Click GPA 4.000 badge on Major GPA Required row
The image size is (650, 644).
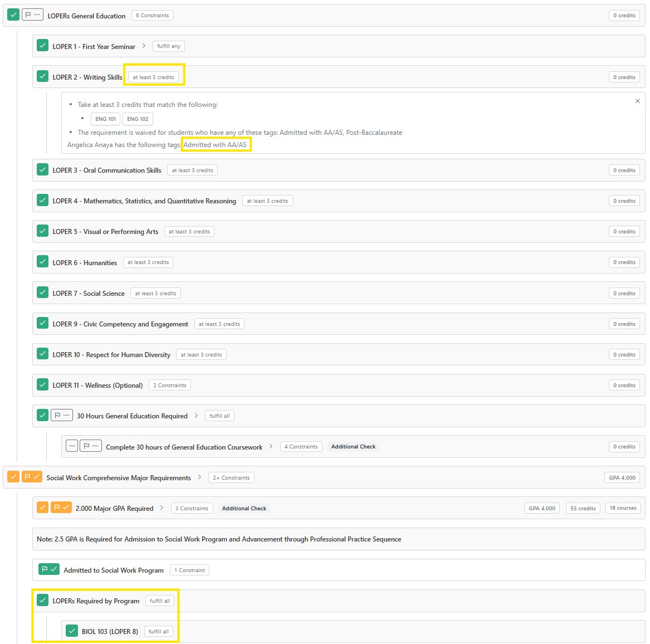pos(542,508)
